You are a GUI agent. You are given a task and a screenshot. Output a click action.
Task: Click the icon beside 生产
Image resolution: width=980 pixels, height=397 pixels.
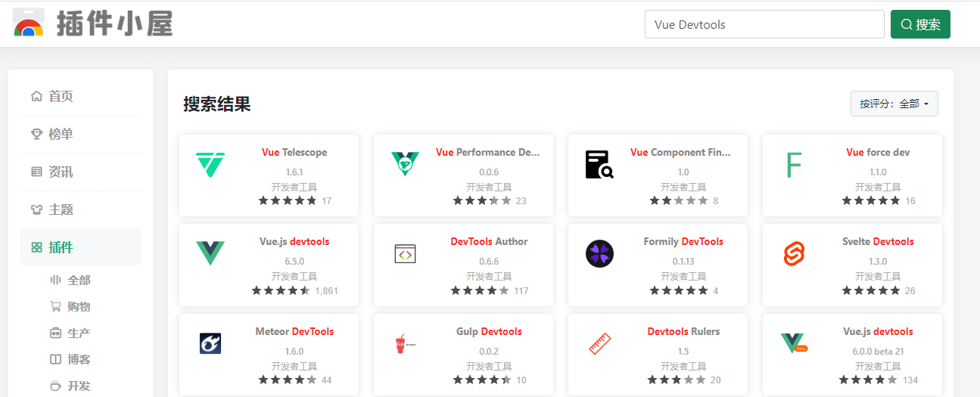tap(55, 333)
